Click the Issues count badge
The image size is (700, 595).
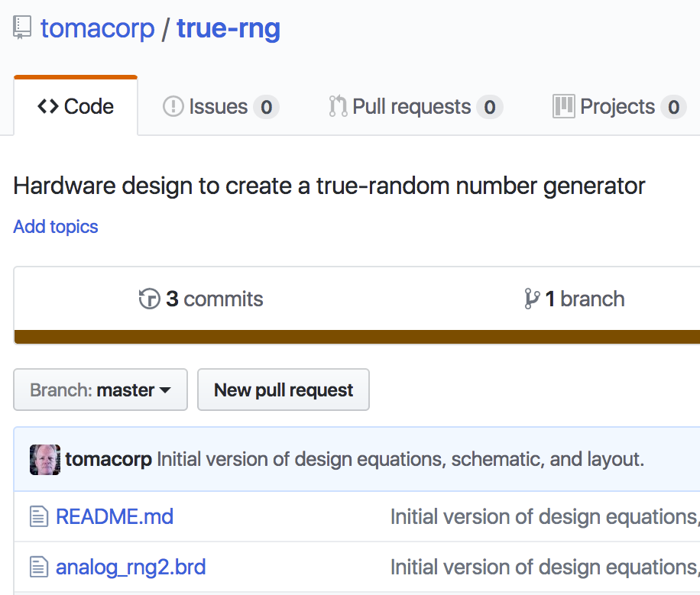pos(267,107)
